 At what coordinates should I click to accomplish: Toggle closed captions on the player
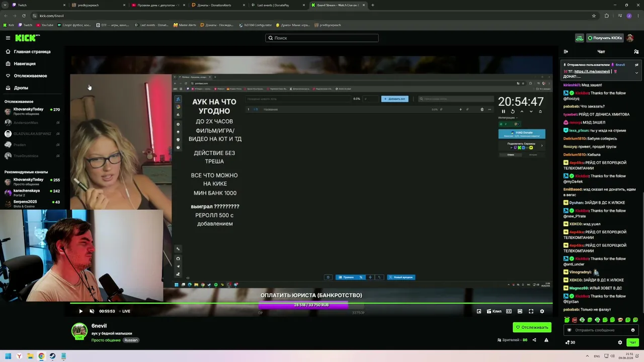pyautogui.click(x=509, y=311)
